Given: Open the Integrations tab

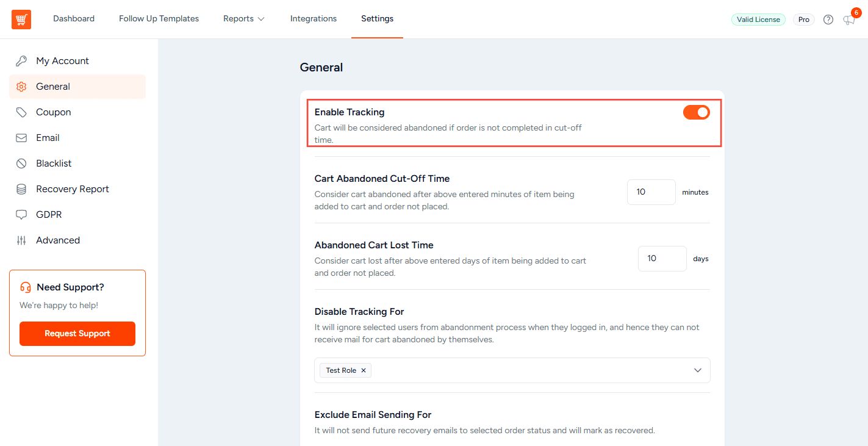Looking at the screenshot, I should click(x=314, y=19).
